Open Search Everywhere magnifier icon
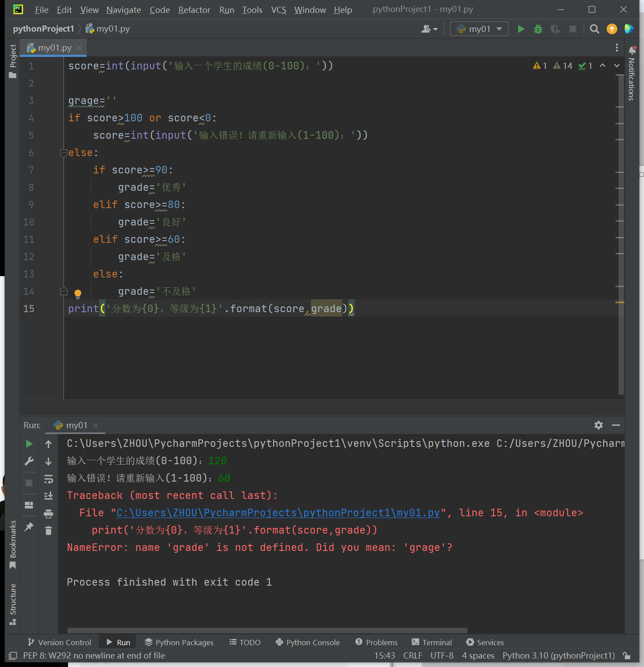The image size is (644, 667). pyautogui.click(x=594, y=29)
